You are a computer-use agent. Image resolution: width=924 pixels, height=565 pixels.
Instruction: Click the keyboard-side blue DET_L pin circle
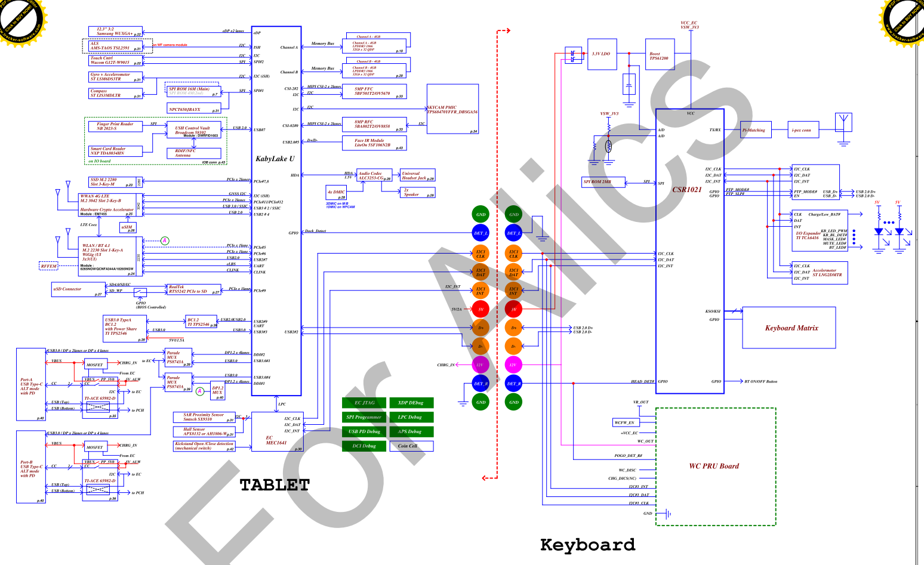(513, 233)
